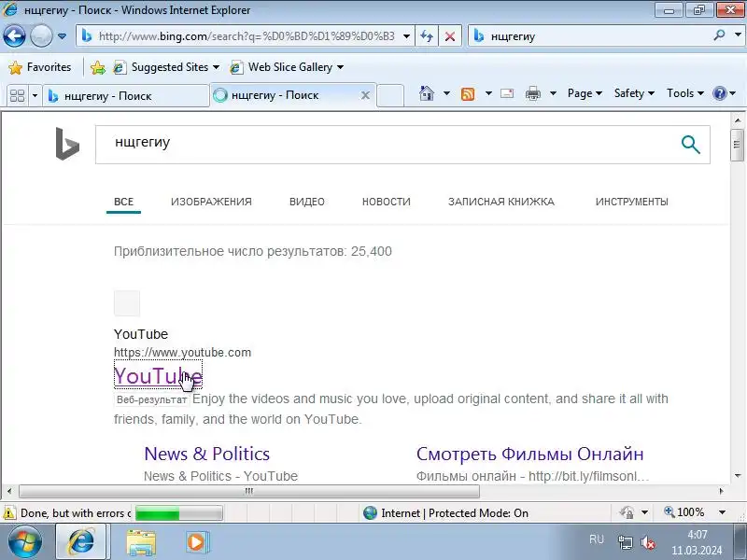The height and width of the screenshot is (560, 747).
Task: Go back with the browser Back arrow
Action: (14, 35)
